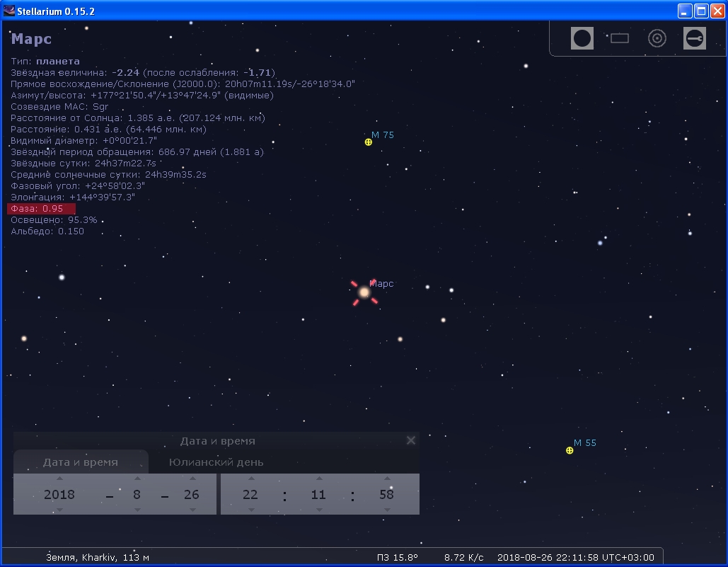This screenshot has height=567, width=728.
Task: Decrease the hour value below 22
Action: tap(250, 510)
